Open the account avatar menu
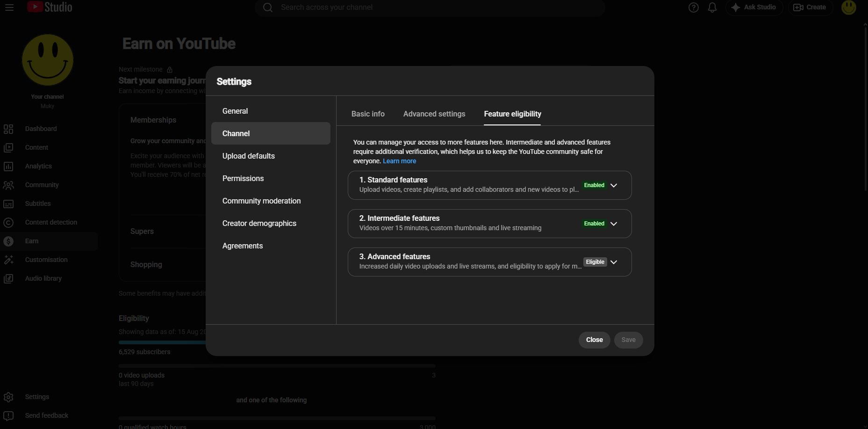Screen dimensions: 868x429 point(849,7)
